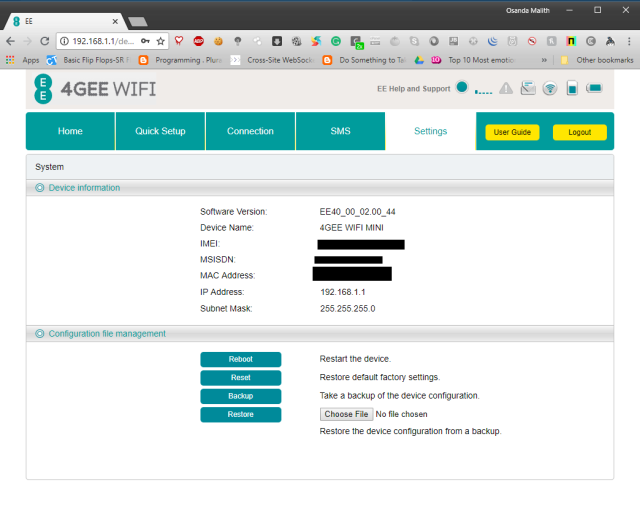Viewport: 640px width, 523px height.
Task: Click the saved password key icon
Action: click(145, 41)
